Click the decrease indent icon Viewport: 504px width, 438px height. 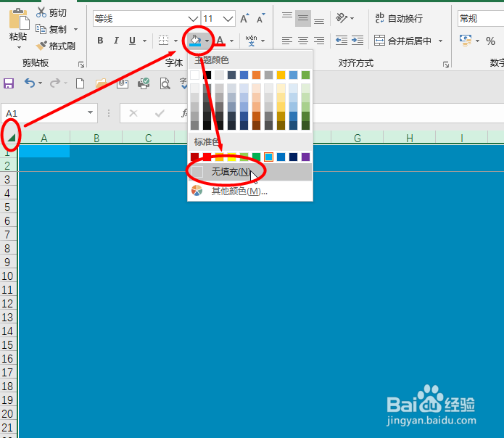coord(342,41)
